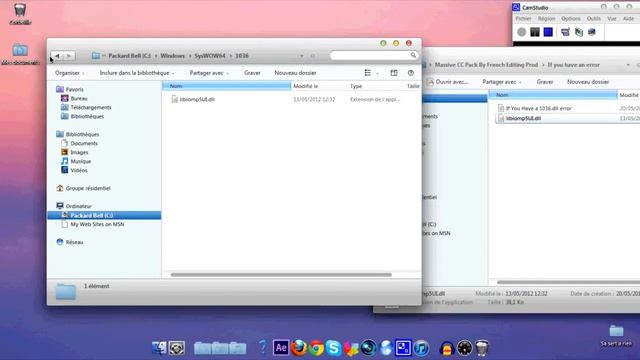This screenshot has width=640, height=360.
Task: Click the search magnifier icon
Action: click(413, 55)
